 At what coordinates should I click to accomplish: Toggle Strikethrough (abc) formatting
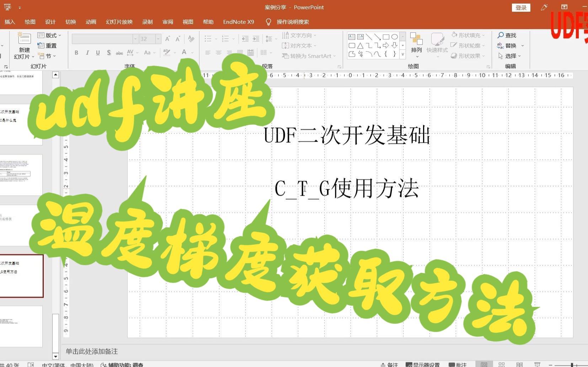[x=119, y=53]
